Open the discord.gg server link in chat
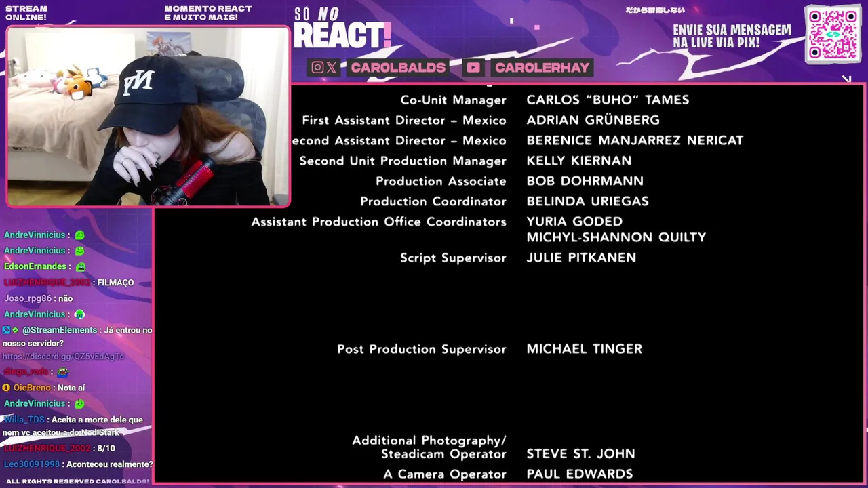The width and height of the screenshot is (868, 488). [63, 357]
